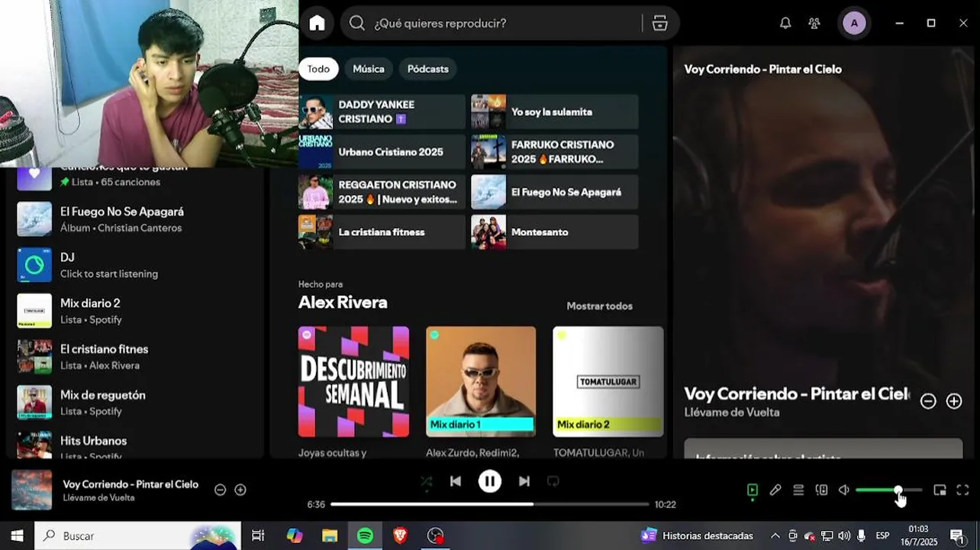Hide song via minus icon in bottom bar
This screenshot has width=980, height=550.
220,490
